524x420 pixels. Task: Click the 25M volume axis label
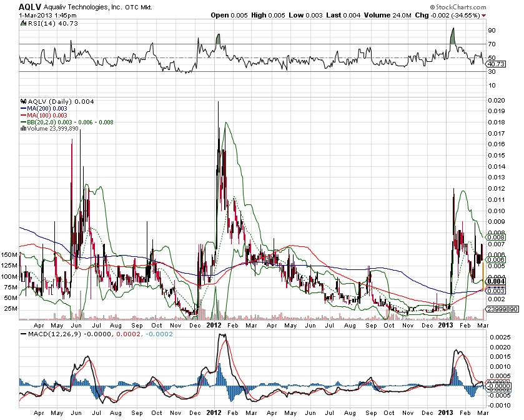coord(11,309)
